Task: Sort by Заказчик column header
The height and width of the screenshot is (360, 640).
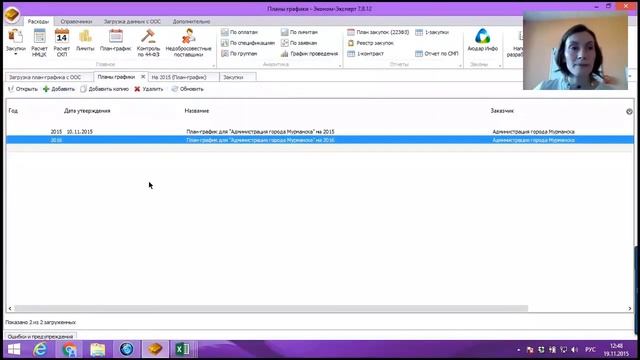Action: click(x=502, y=111)
